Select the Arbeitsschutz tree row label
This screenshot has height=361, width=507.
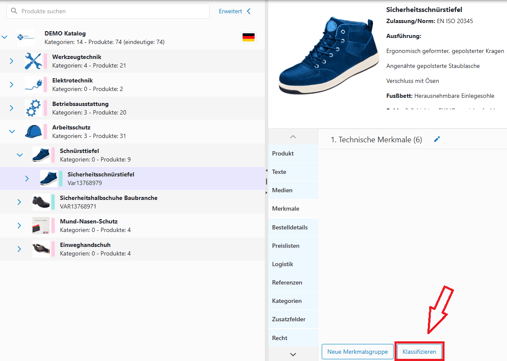(x=71, y=127)
